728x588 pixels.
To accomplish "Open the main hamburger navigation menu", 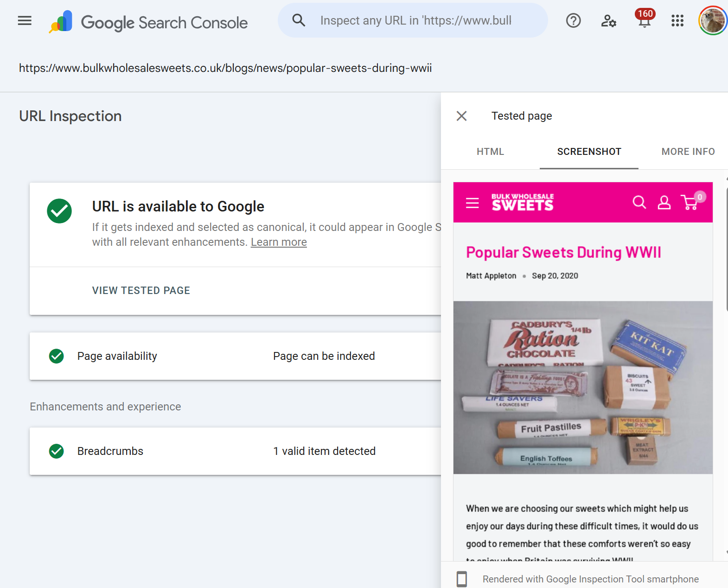I will point(25,20).
